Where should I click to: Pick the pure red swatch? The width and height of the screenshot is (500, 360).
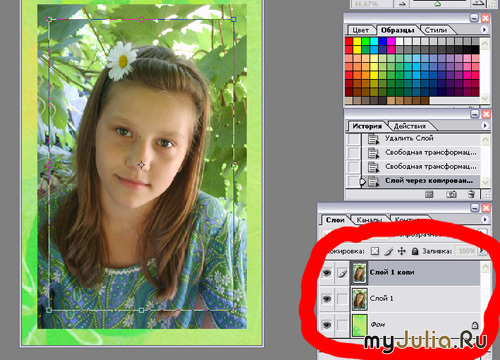click(x=349, y=42)
